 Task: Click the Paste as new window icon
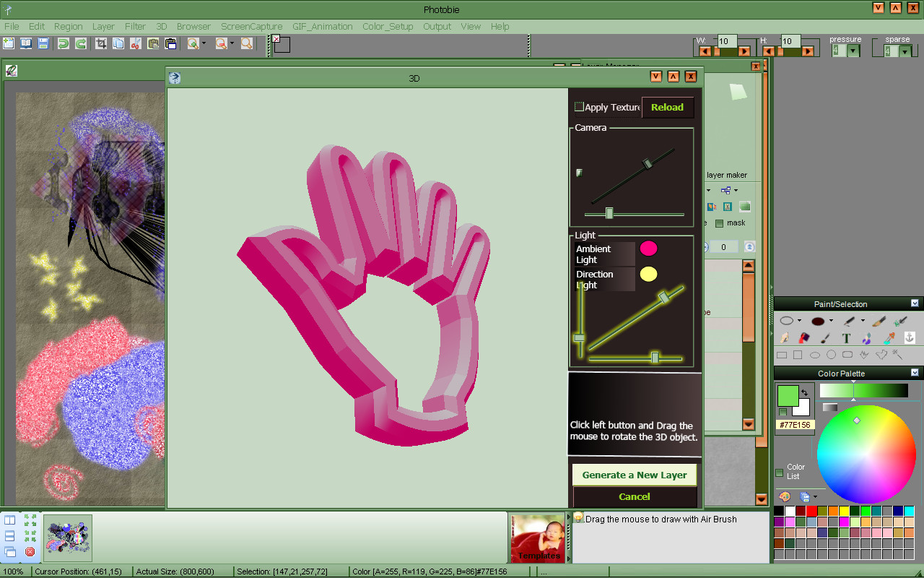tap(170, 43)
